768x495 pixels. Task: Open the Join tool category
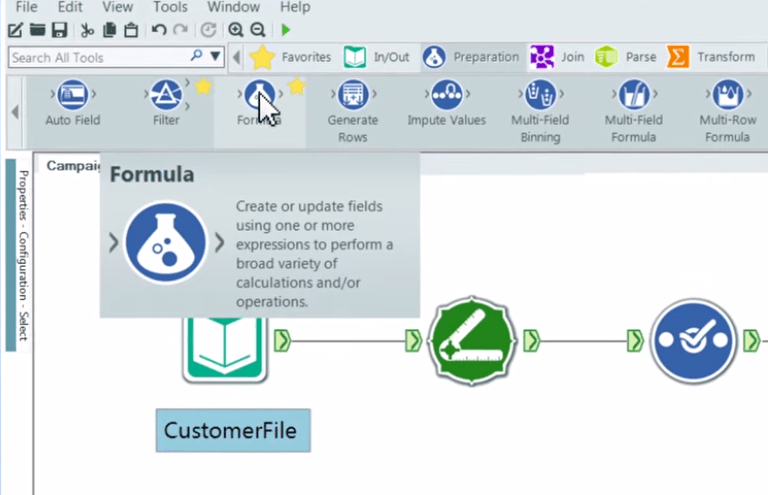[558, 57]
